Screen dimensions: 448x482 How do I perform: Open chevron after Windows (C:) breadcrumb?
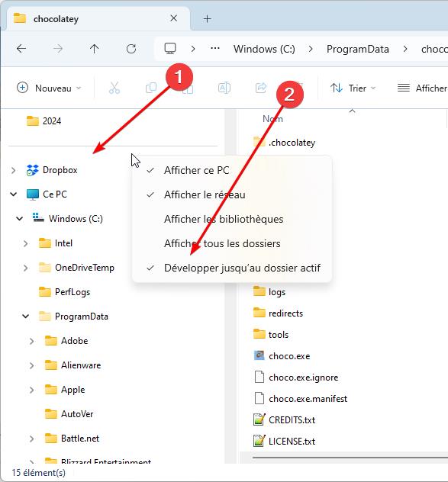click(311, 49)
